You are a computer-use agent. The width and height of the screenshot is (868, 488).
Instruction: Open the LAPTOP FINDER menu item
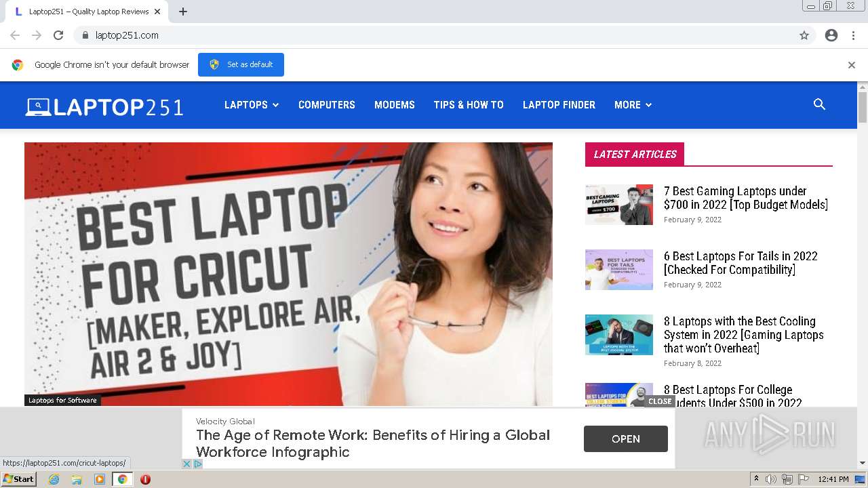point(559,105)
